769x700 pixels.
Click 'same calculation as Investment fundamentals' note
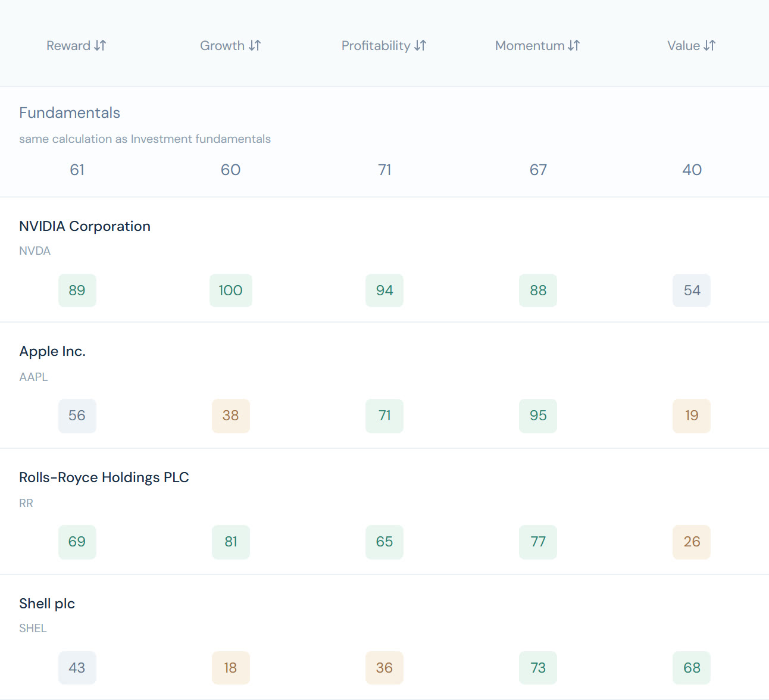tap(145, 139)
